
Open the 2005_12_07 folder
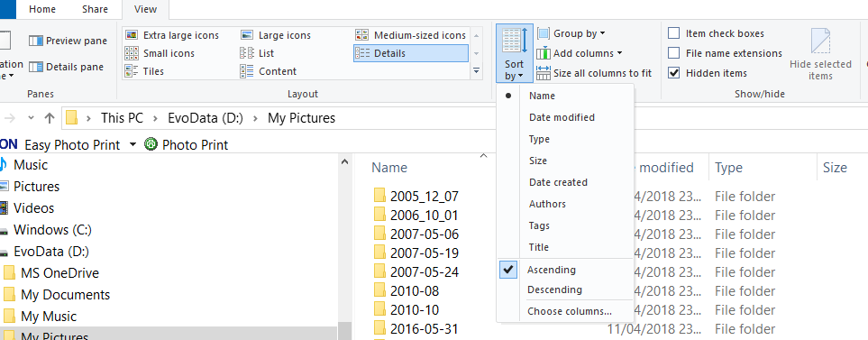tap(416, 197)
